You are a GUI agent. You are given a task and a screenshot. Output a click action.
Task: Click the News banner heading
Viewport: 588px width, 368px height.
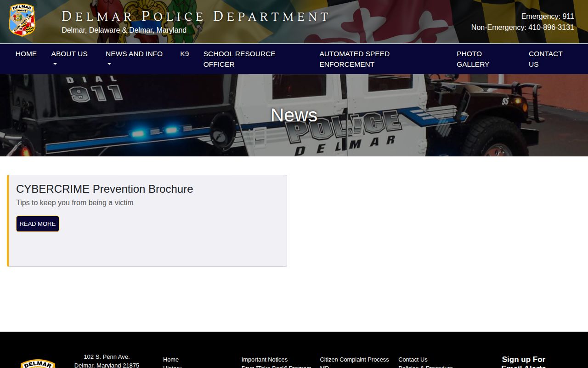coord(294,115)
